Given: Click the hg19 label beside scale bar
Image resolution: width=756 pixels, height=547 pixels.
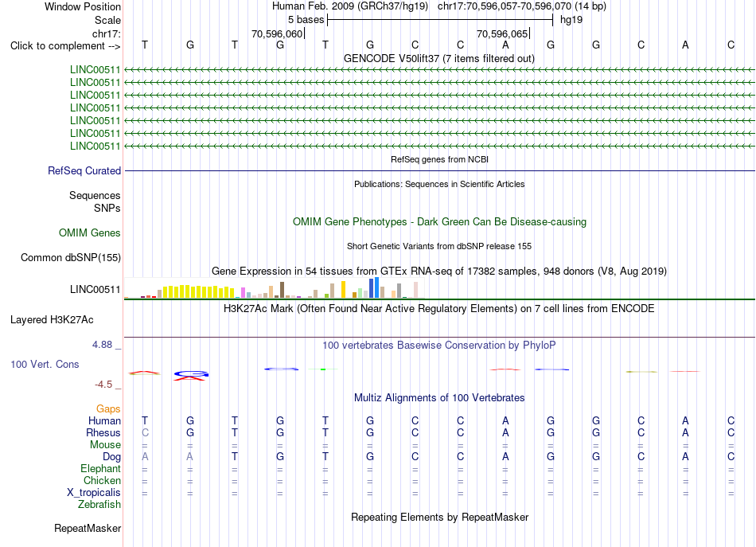Looking at the screenshot, I should tap(571, 20).
